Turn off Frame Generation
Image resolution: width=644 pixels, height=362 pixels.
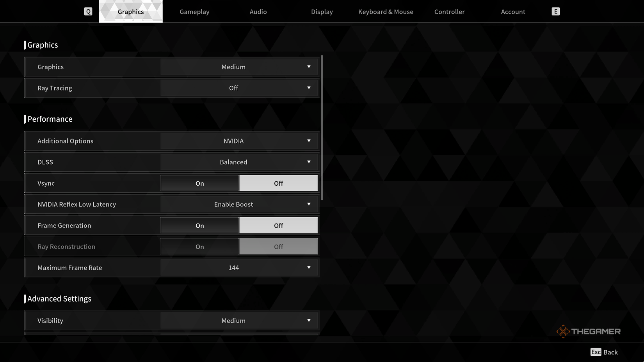tap(278, 225)
